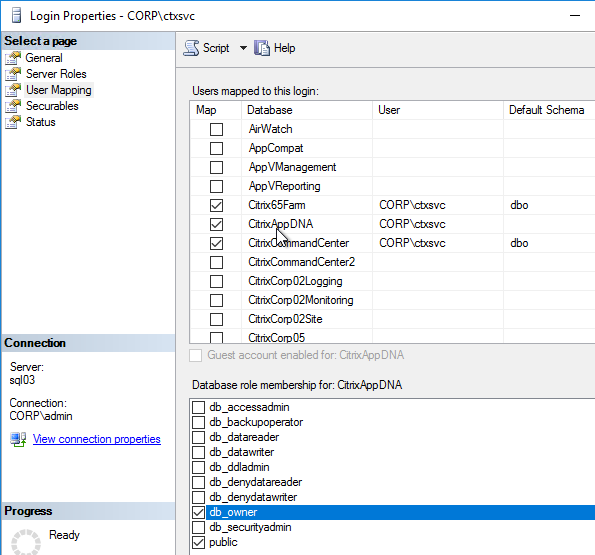The width and height of the screenshot is (595, 555).
Task: Enable the db_denydatawriter role checkbox
Action: [198, 497]
